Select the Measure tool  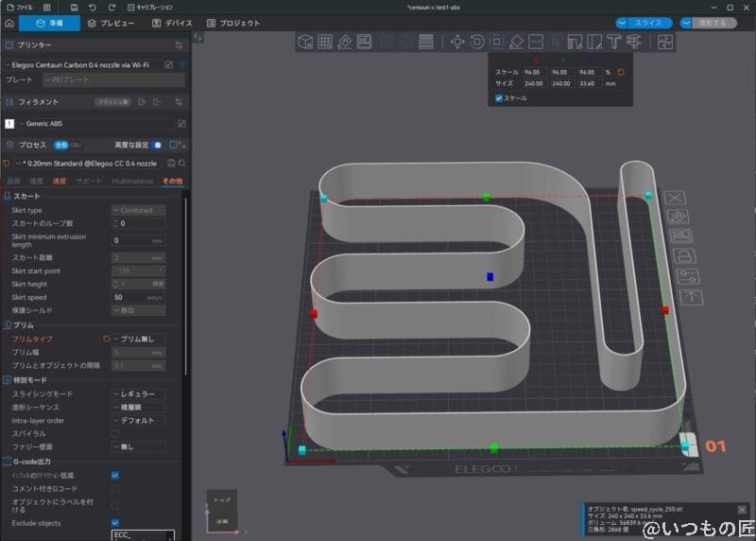(x=634, y=42)
